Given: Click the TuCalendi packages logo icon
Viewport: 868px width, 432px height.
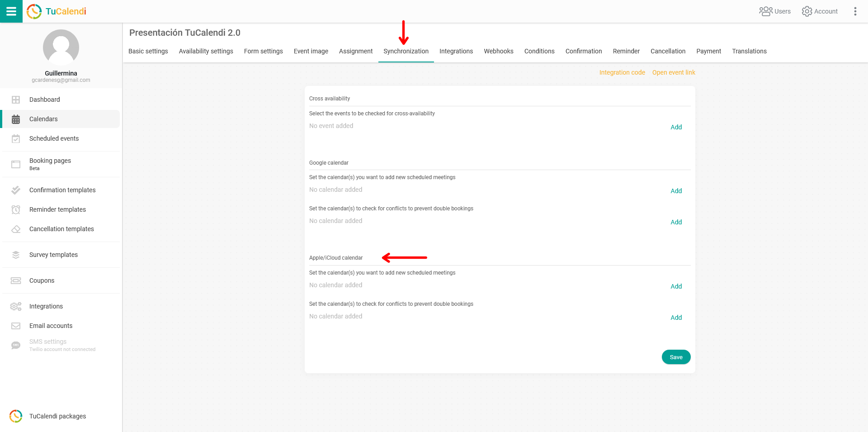Looking at the screenshot, I should [16, 416].
